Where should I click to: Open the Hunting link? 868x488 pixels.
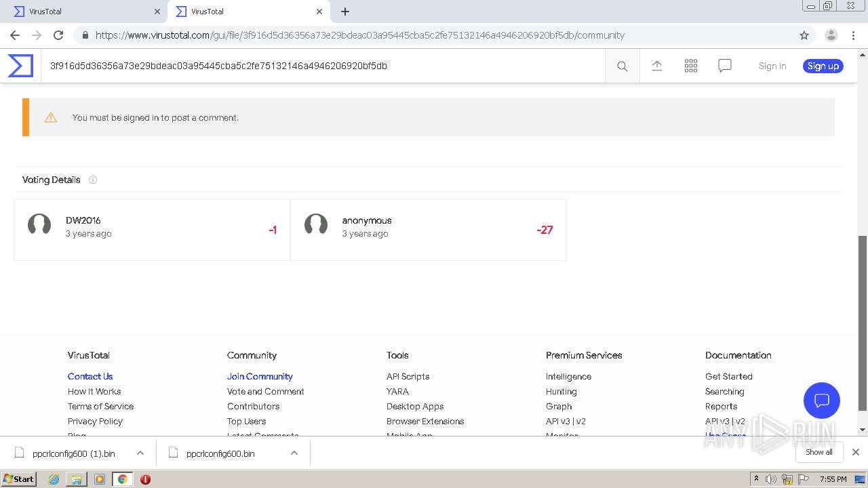[561, 391]
